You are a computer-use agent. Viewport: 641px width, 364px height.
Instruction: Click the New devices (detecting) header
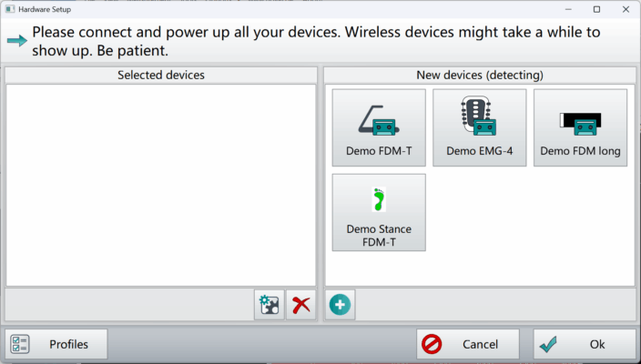pyautogui.click(x=479, y=75)
